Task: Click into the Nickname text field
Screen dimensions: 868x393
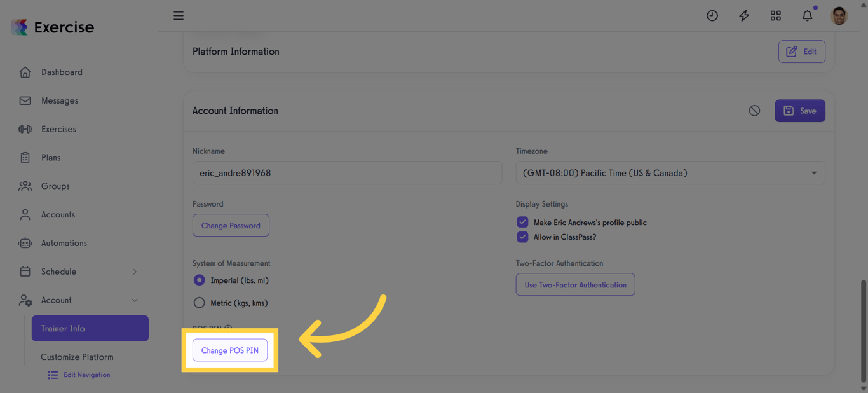Action: [347, 173]
